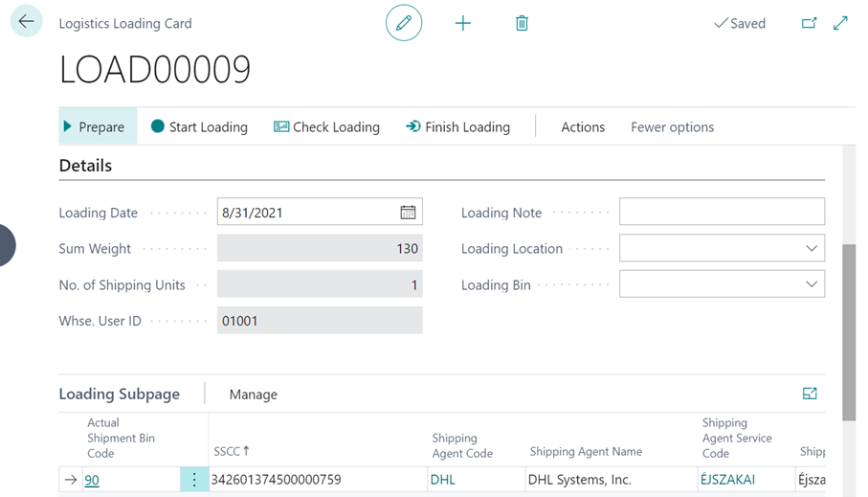Open card in new window
The image size is (868, 497).
tap(809, 23)
